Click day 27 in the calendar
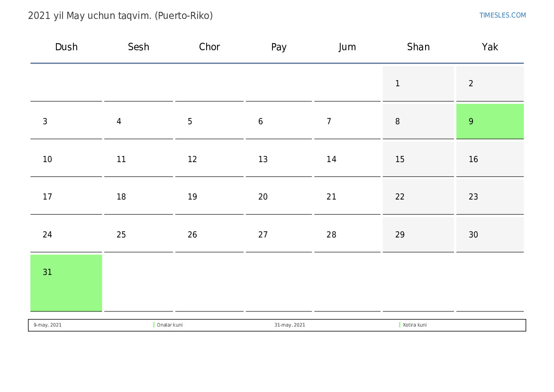 coord(279,235)
